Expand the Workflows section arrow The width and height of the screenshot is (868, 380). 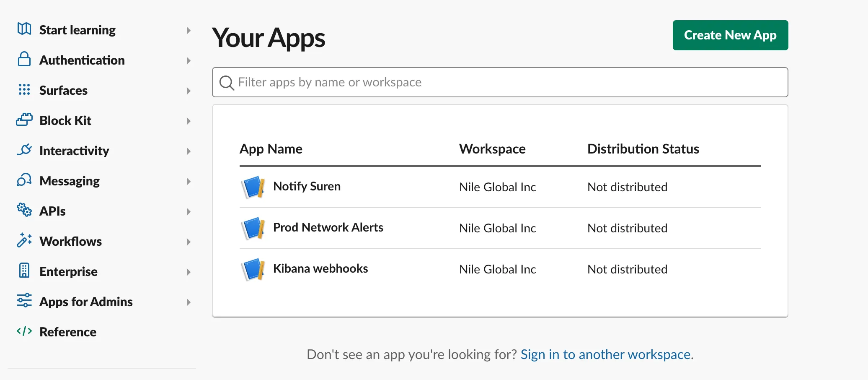pos(189,242)
